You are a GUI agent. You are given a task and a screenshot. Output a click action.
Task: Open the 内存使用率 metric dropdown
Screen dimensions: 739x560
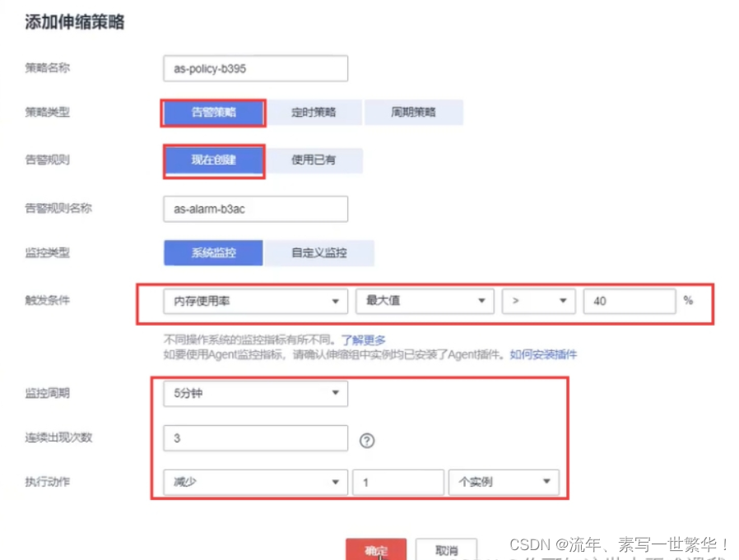[255, 301]
